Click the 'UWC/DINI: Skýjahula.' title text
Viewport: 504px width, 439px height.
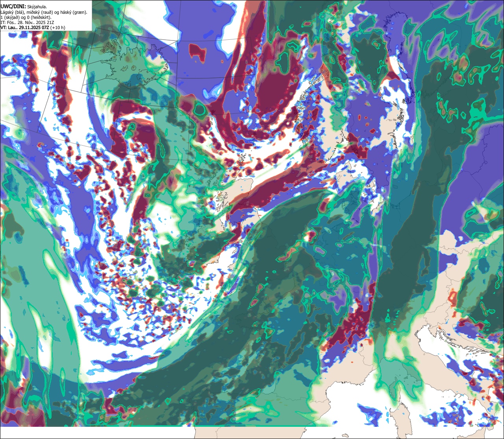[24, 6]
